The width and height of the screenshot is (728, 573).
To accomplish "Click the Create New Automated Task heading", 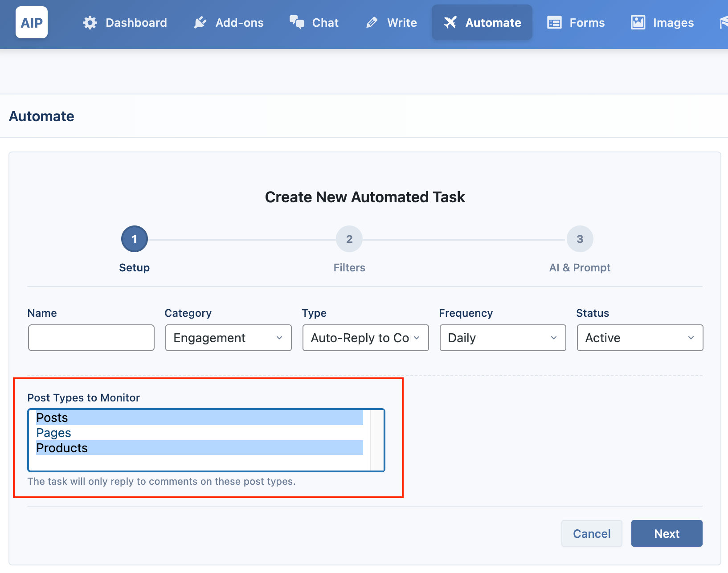I will (365, 197).
